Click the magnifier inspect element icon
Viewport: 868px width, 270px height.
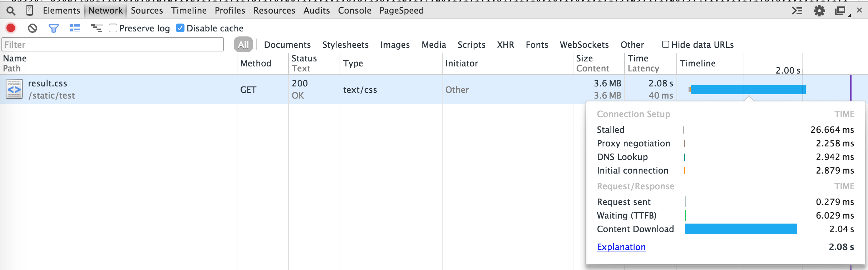[11, 11]
